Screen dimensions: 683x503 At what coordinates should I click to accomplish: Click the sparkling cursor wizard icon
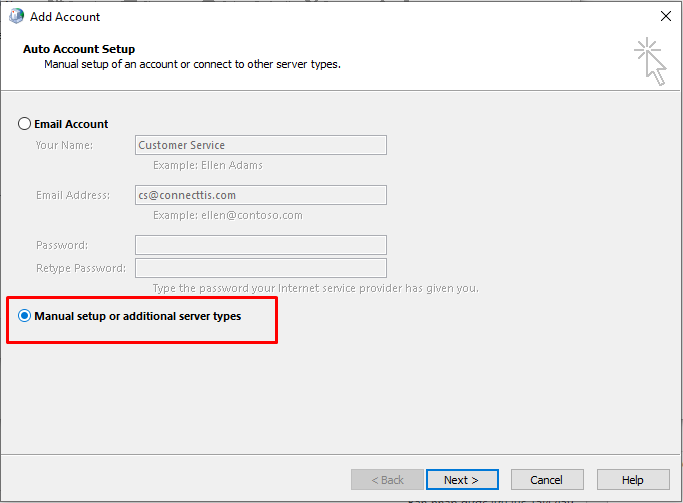(649, 60)
